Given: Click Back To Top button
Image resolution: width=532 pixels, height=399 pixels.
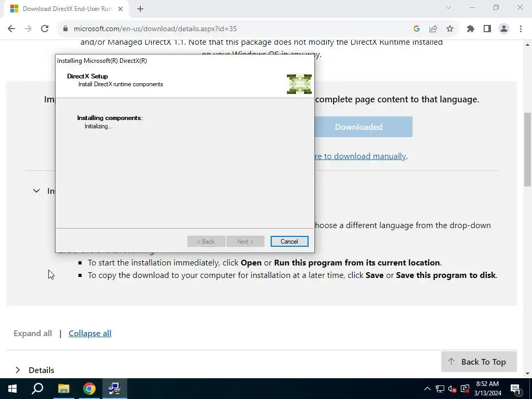Looking at the screenshot, I should (478, 362).
